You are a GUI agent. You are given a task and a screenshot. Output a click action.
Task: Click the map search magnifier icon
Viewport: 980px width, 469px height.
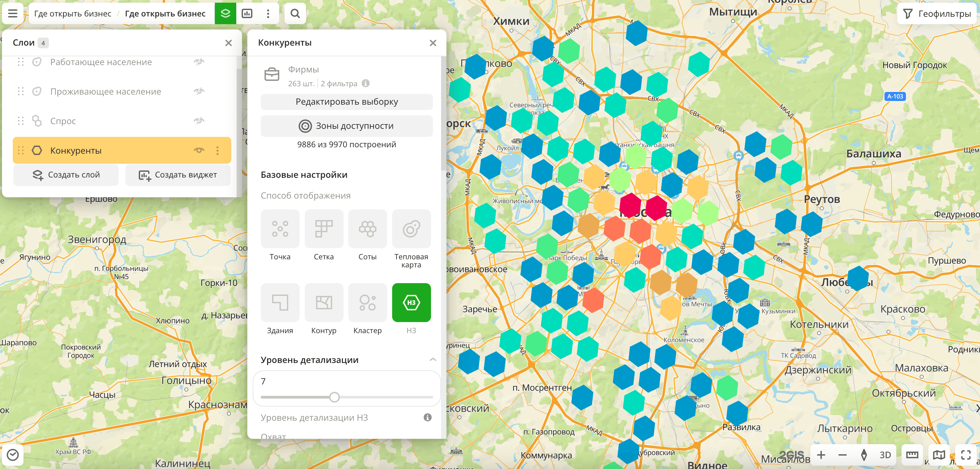pos(295,14)
